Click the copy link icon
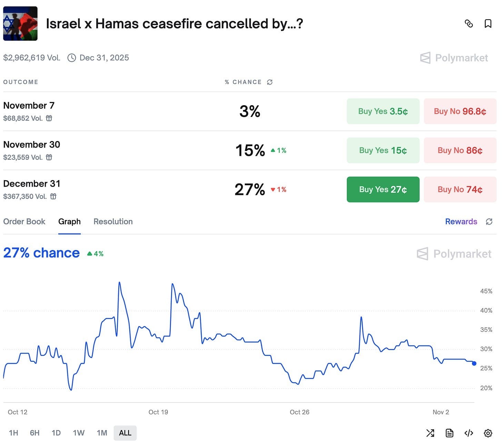 pos(469,23)
